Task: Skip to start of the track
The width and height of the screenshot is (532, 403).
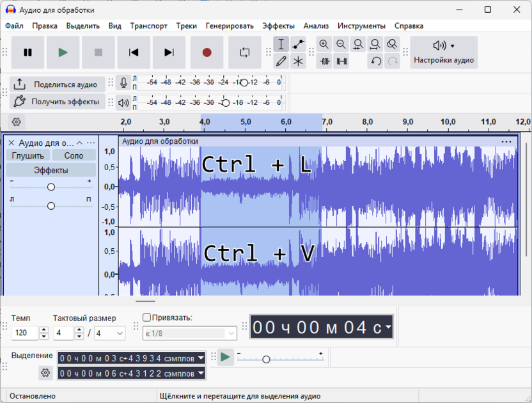Action: (134, 52)
